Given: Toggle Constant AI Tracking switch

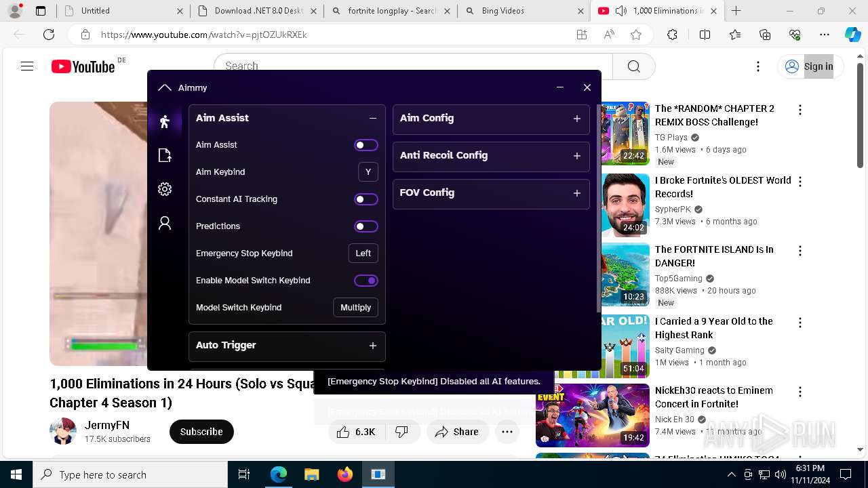Looking at the screenshot, I should click(366, 199).
